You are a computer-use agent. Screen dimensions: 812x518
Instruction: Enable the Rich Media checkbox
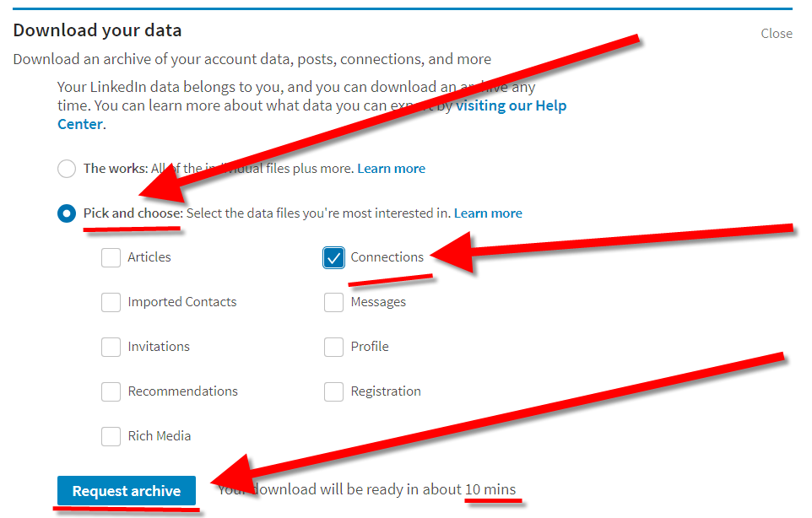tap(111, 436)
